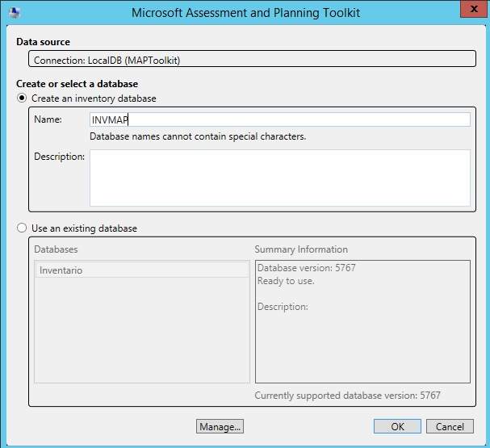Open the Manage... databases dialog
The height and width of the screenshot is (448, 490).
pos(220,426)
